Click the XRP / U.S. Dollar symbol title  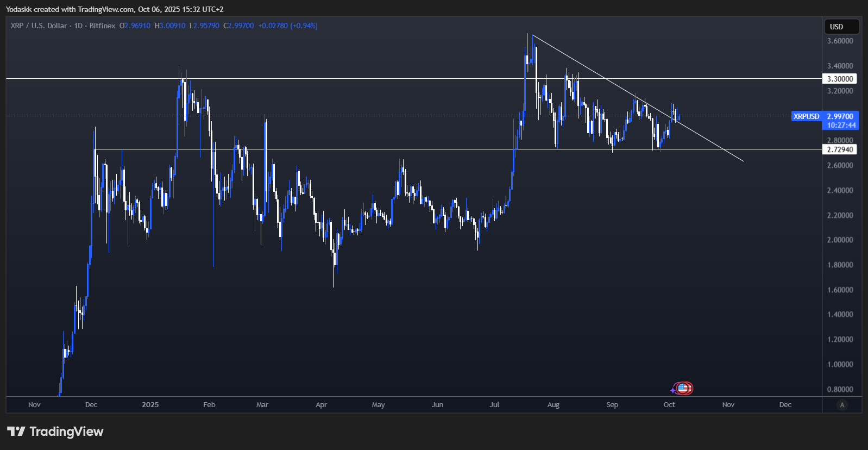click(39, 26)
